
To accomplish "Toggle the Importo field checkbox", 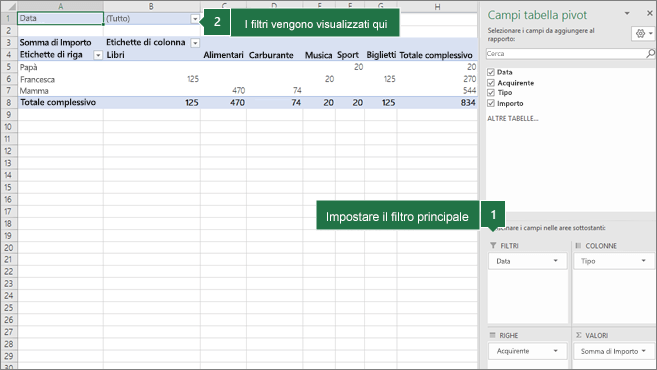I will pyautogui.click(x=491, y=103).
